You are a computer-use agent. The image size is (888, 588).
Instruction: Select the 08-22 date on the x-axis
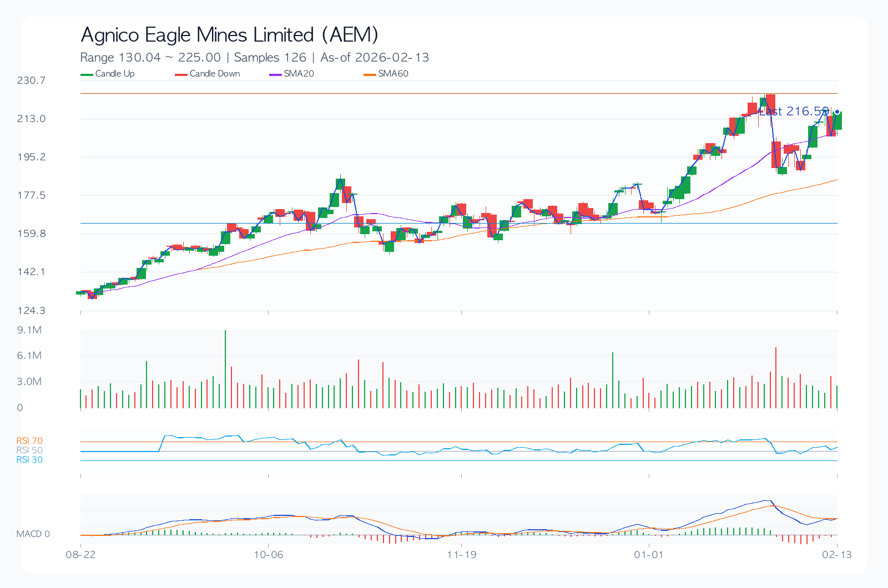coord(81,554)
